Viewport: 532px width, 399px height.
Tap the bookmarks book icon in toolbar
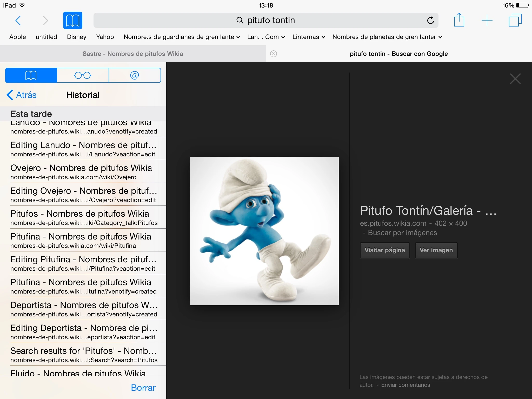pyautogui.click(x=72, y=20)
